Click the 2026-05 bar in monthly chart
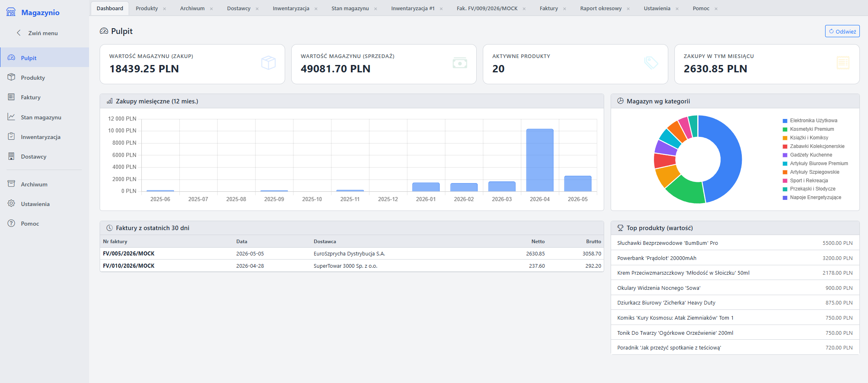The width and height of the screenshot is (868, 383). (x=578, y=184)
